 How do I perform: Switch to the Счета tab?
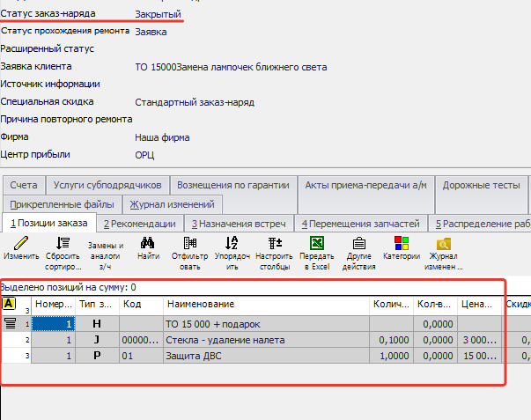pyautogui.click(x=24, y=186)
